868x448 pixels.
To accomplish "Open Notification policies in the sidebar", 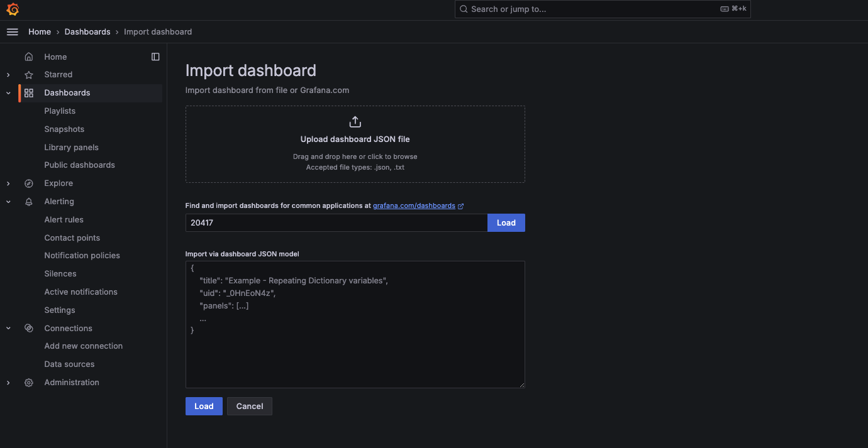I will pyautogui.click(x=82, y=255).
